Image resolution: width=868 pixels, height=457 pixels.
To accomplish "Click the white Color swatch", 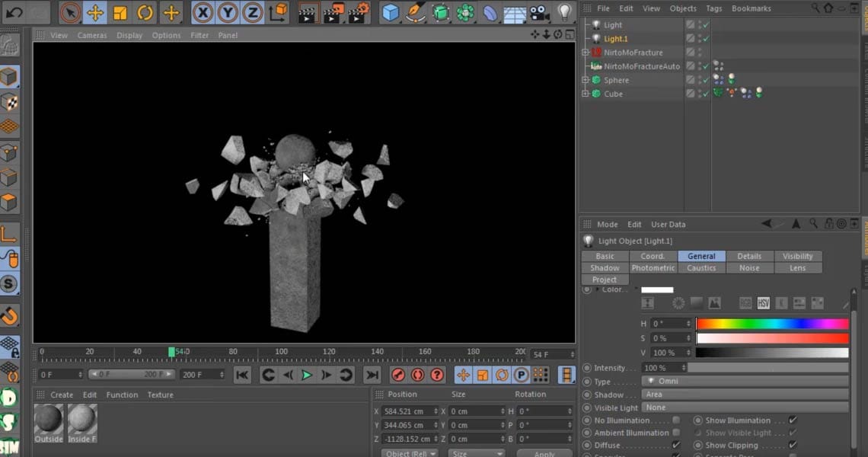I will 657,290.
